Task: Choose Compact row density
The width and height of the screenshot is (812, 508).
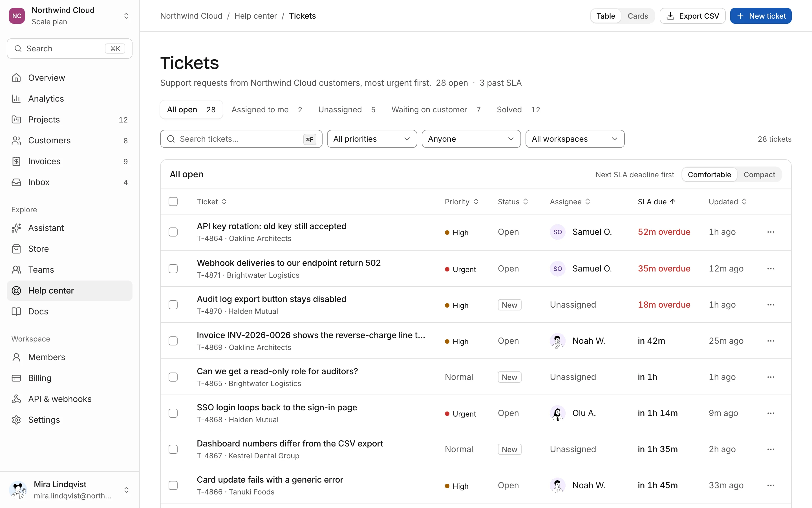Action: [759, 175]
